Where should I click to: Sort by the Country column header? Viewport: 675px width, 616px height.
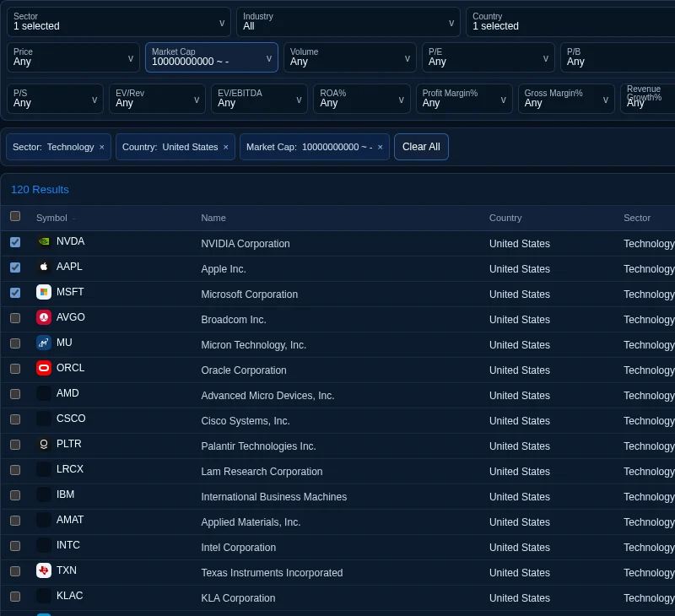coord(505,218)
